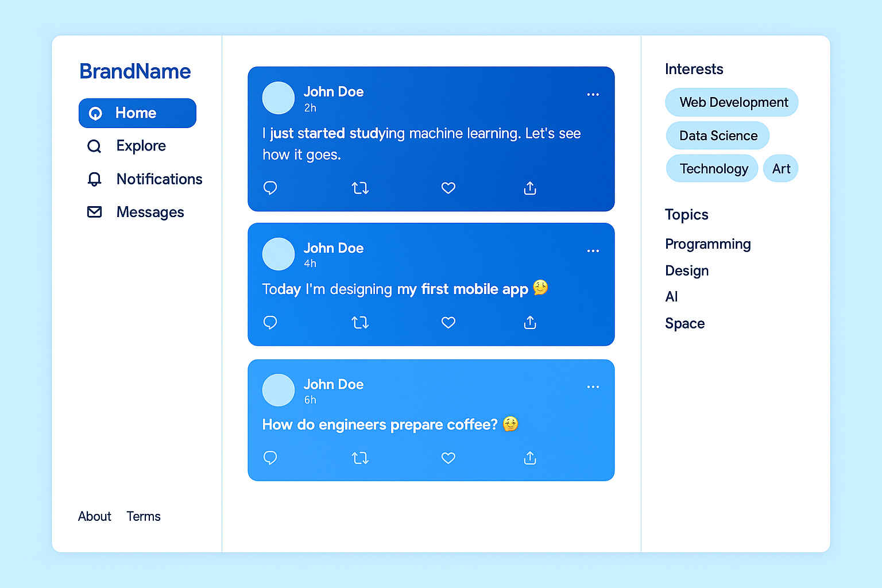Open the share icon on the mobile app post
Screen dimensions: 882x588
pos(529,322)
